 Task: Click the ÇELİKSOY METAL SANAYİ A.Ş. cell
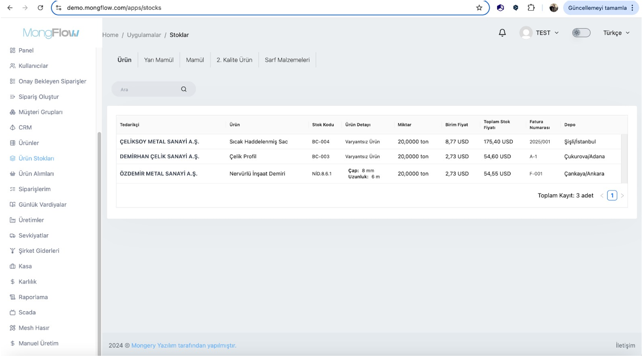point(159,141)
